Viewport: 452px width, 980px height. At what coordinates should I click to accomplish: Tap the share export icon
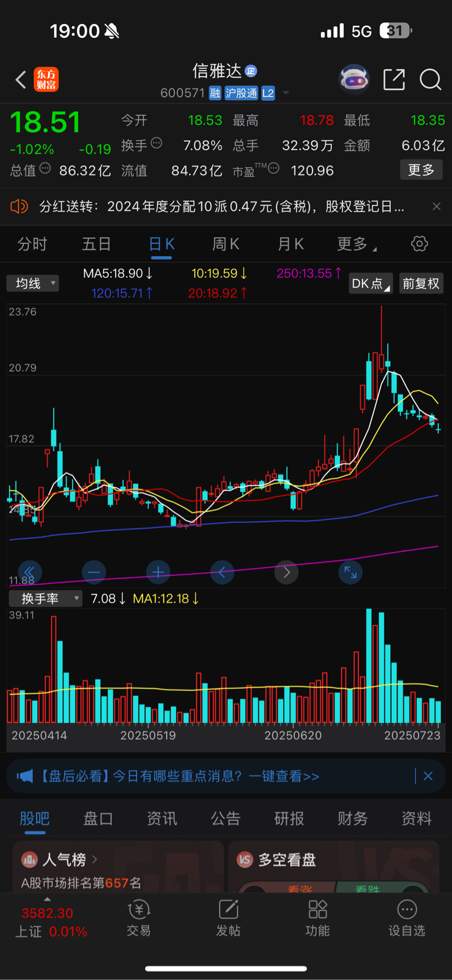tap(394, 79)
